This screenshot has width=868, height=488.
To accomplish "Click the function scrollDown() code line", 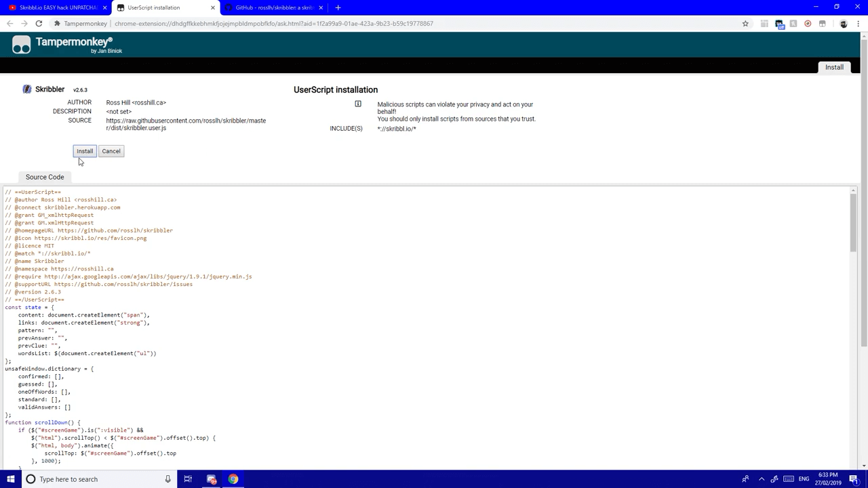I will (43, 422).
